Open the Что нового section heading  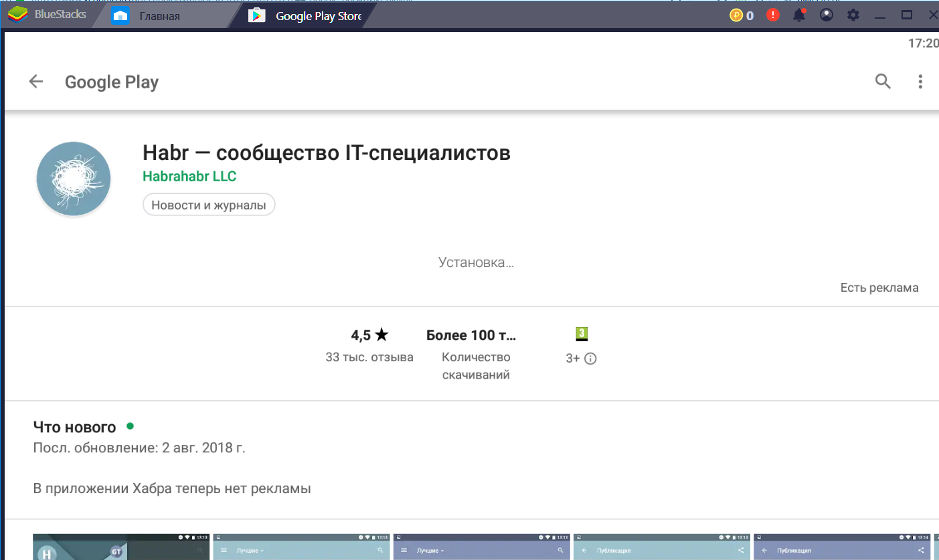click(x=74, y=427)
